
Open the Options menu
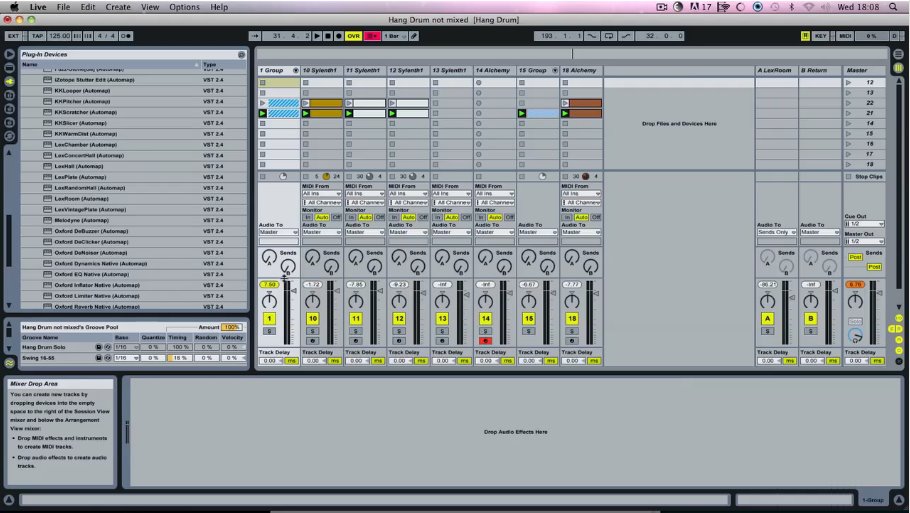coord(184,7)
